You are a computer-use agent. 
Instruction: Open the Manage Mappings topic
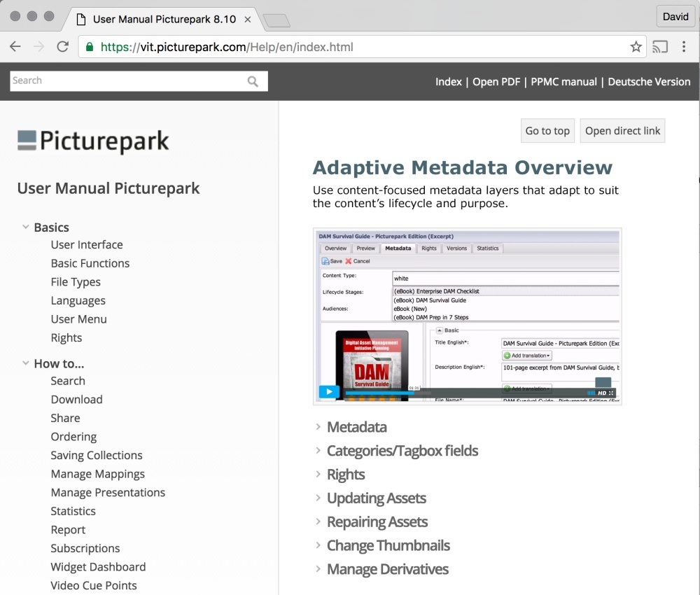[98, 474]
